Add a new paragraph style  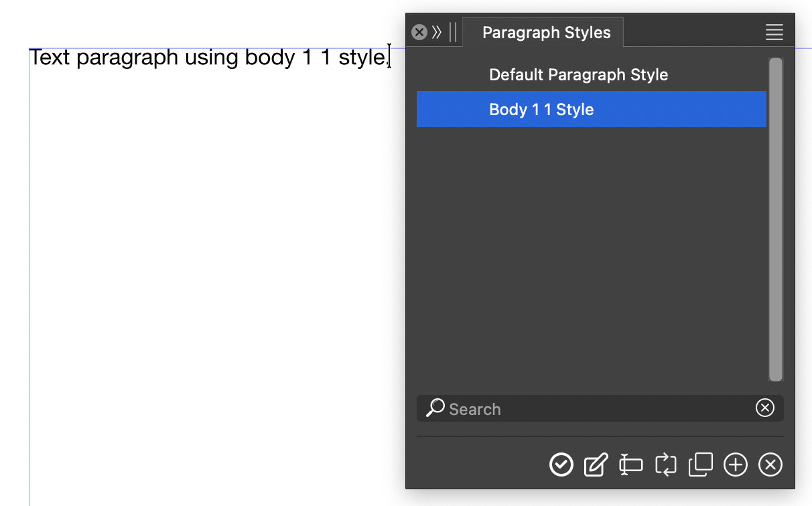pos(736,465)
